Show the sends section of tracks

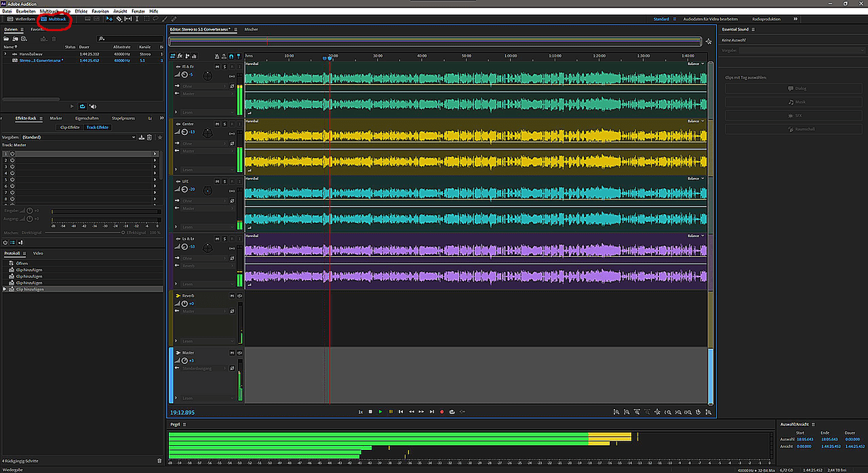(187, 56)
